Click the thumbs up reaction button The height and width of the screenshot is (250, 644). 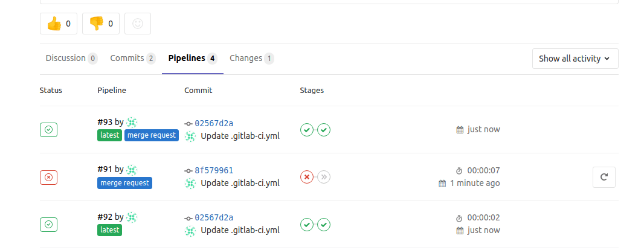pyautogui.click(x=59, y=24)
